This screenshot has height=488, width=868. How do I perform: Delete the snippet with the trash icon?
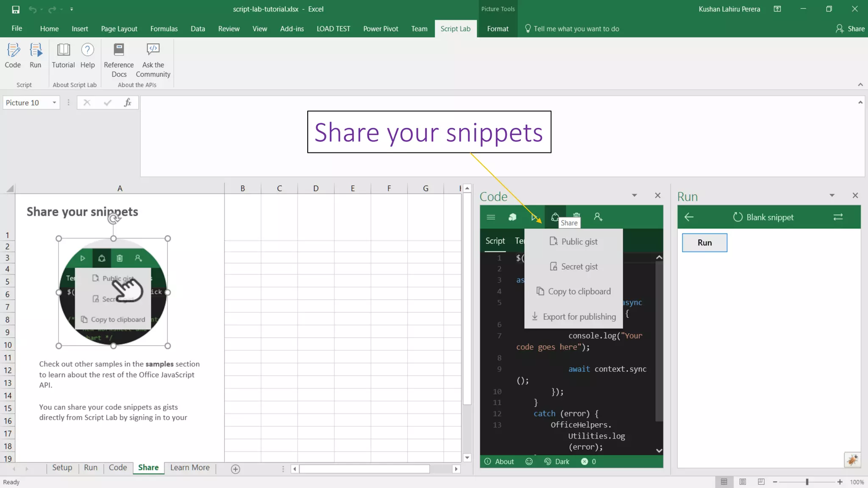(576, 216)
